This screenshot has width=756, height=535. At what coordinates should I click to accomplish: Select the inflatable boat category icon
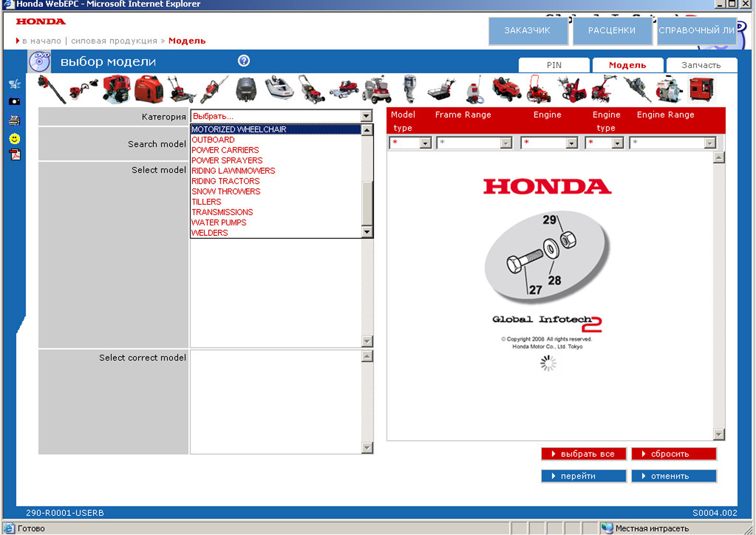click(x=279, y=88)
